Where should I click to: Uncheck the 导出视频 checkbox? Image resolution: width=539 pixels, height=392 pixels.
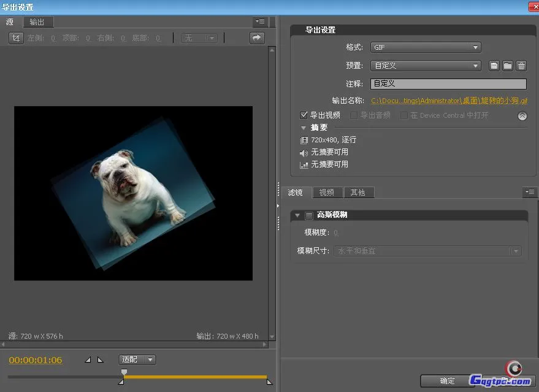(x=304, y=115)
